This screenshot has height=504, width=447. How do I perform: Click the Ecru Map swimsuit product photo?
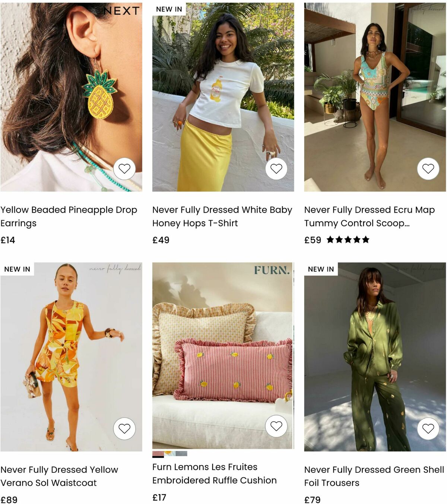point(372,97)
